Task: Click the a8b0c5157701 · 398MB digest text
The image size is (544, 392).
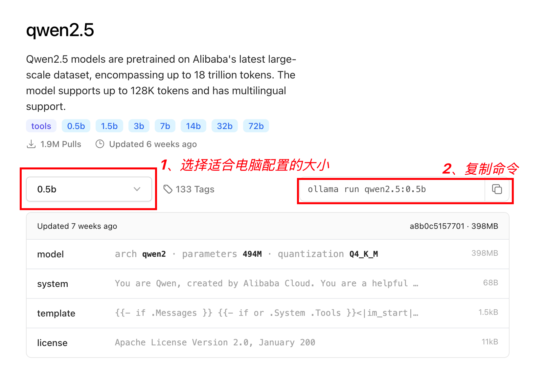Action: click(x=454, y=226)
